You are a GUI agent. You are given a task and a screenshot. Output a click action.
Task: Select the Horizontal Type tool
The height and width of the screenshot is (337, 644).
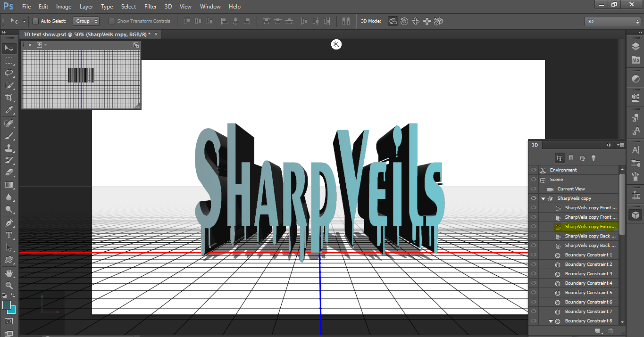point(9,235)
